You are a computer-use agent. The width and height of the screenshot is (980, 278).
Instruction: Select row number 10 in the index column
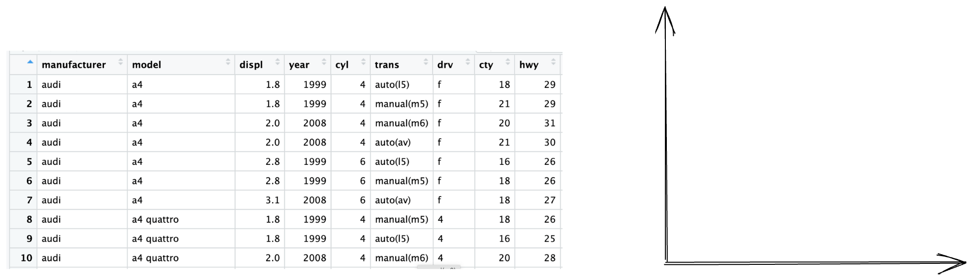[x=26, y=258]
